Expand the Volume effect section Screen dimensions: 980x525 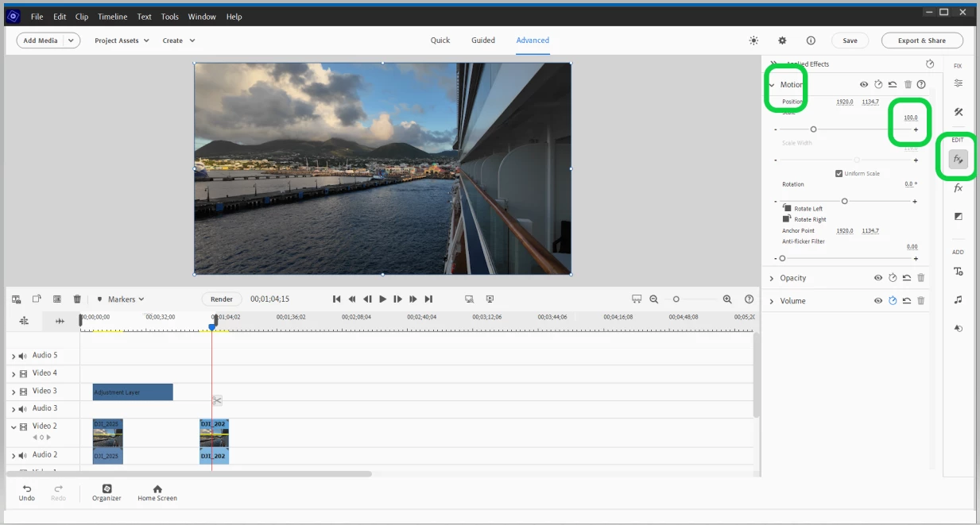772,301
